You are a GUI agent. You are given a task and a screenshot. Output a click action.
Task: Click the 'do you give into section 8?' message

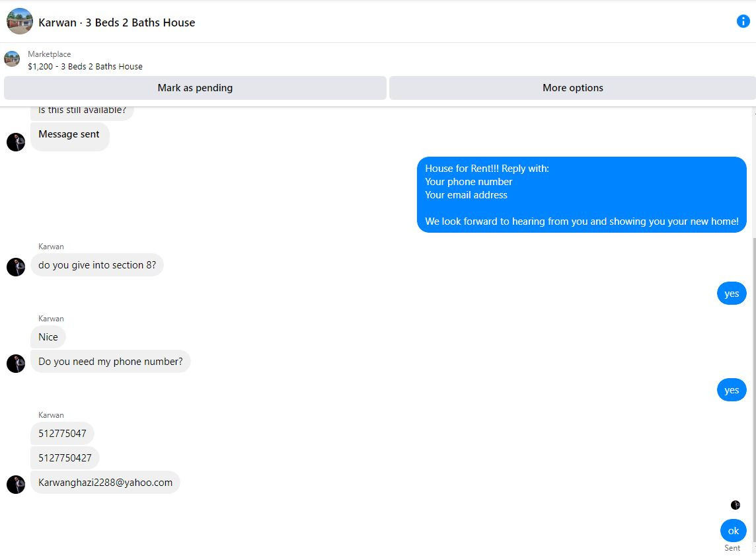click(x=97, y=264)
